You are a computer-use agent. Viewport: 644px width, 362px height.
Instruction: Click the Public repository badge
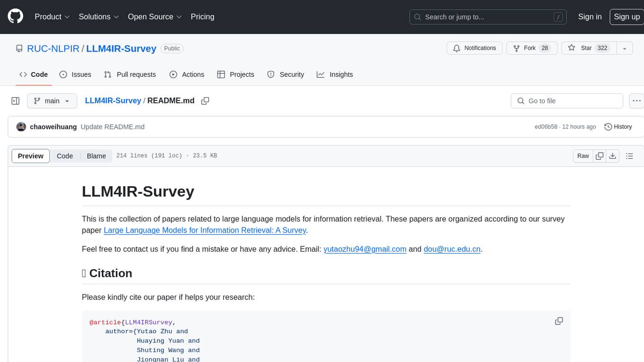(172, 48)
